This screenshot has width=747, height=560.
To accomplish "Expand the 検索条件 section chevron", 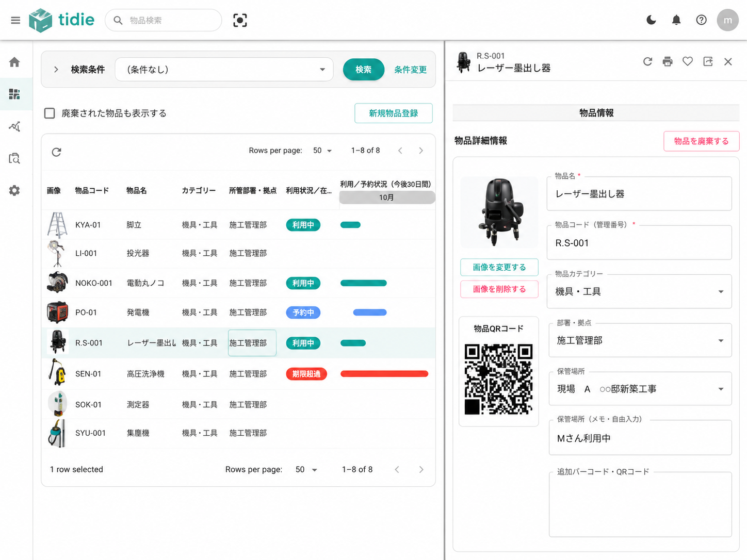I will coord(56,69).
